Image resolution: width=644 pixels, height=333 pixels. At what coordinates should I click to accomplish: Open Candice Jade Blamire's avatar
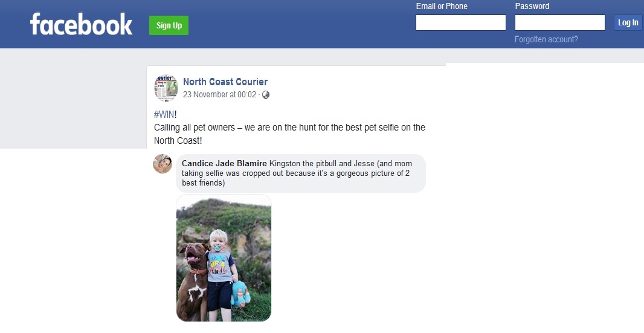pyautogui.click(x=163, y=164)
